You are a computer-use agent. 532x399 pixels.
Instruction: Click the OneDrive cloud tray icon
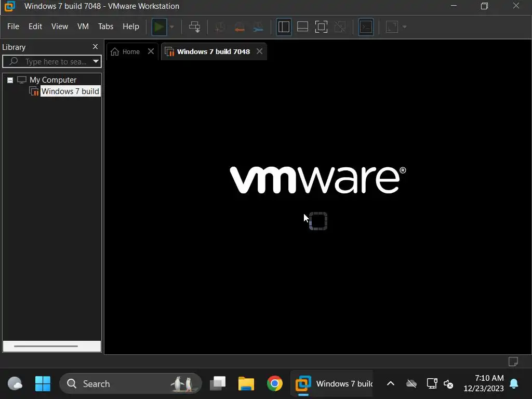tap(411, 384)
